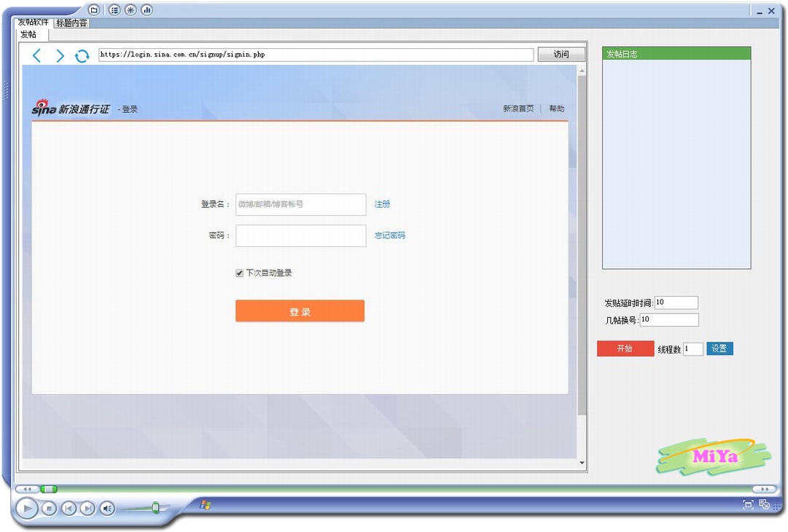Screen dimensions: 788x532
Task: Click the 访问 button
Action: pyautogui.click(x=561, y=54)
